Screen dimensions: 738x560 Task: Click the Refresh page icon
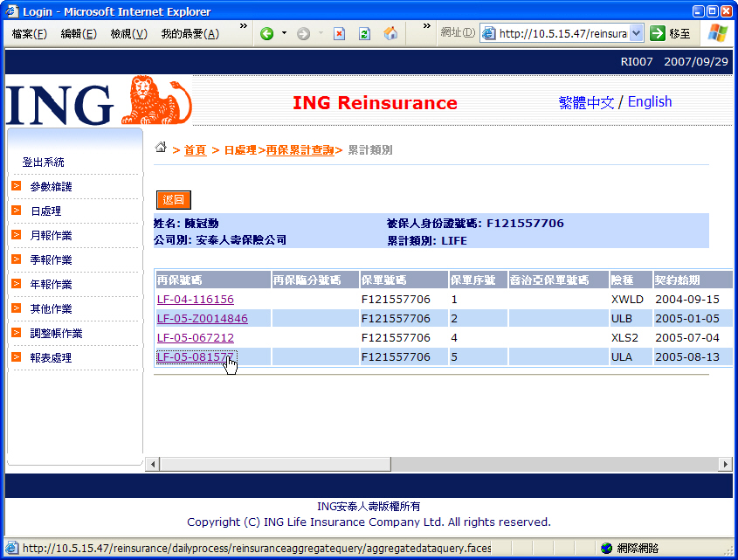(364, 33)
